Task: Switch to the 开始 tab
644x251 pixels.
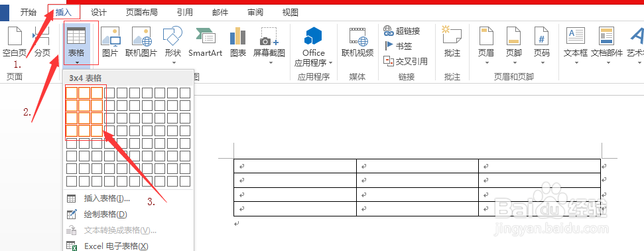Action: (29, 13)
